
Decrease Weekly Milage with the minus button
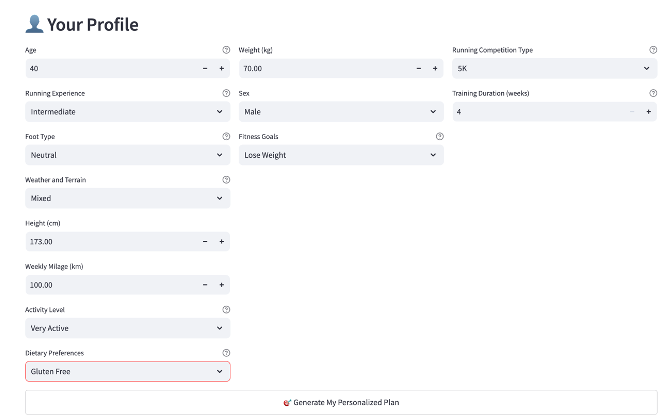click(x=206, y=285)
